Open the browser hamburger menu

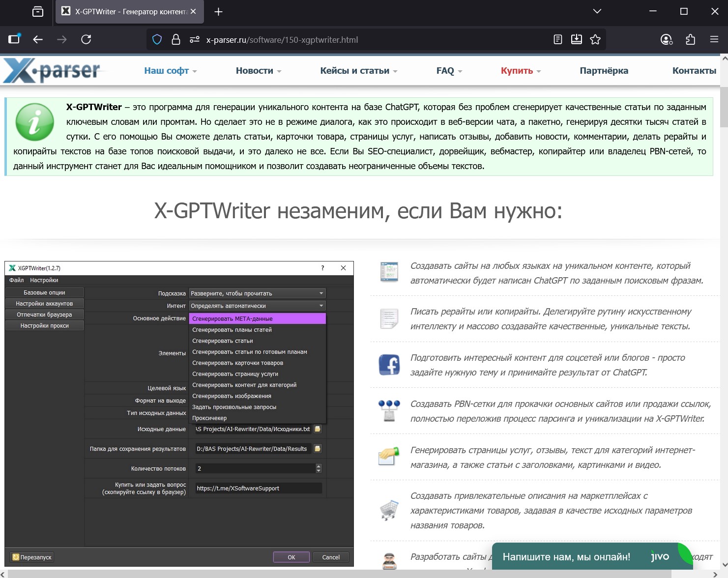[x=713, y=39]
